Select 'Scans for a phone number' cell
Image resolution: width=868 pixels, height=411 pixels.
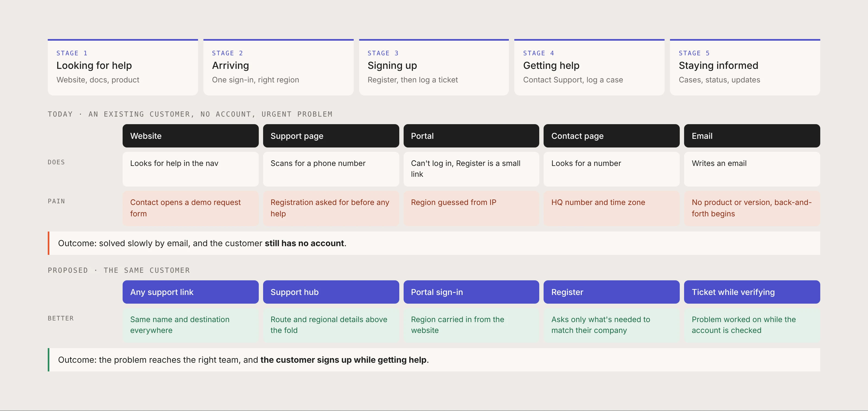tap(331, 169)
